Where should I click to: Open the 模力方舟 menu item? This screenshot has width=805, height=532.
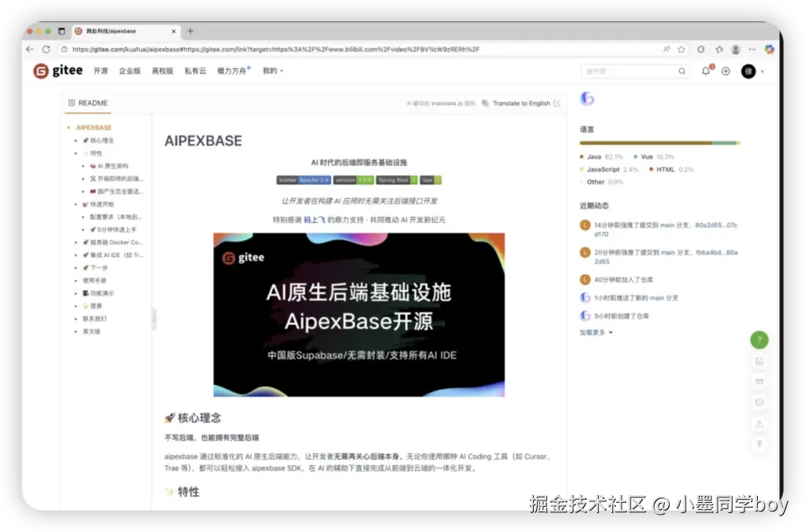point(233,70)
